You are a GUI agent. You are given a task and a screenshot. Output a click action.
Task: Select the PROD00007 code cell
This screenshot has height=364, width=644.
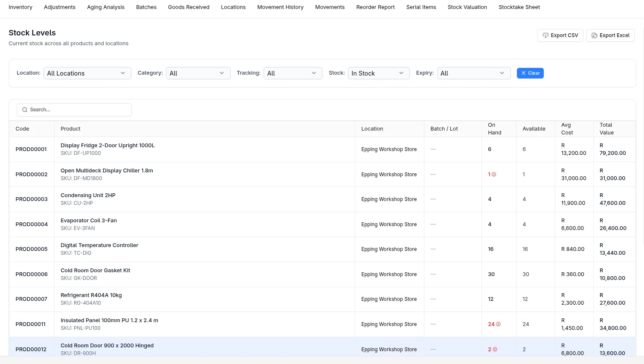pyautogui.click(x=32, y=299)
